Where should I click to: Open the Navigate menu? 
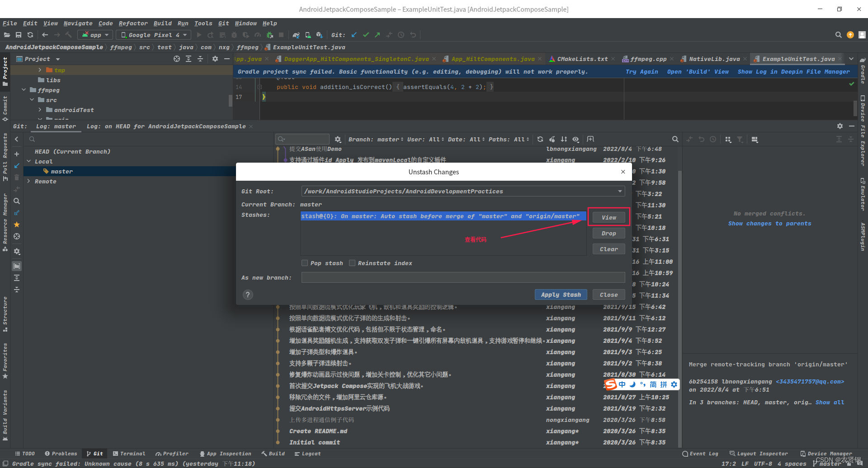(78, 23)
